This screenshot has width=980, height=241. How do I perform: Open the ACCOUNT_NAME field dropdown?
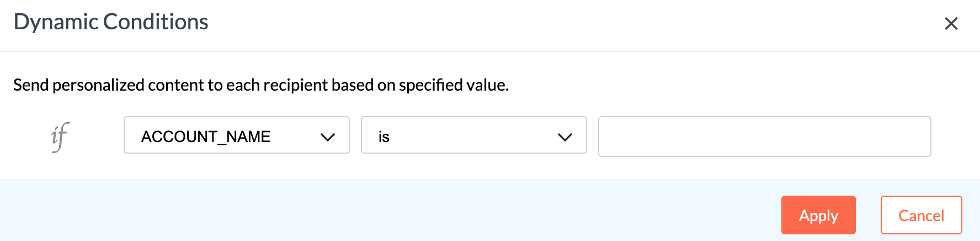tap(236, 135)
